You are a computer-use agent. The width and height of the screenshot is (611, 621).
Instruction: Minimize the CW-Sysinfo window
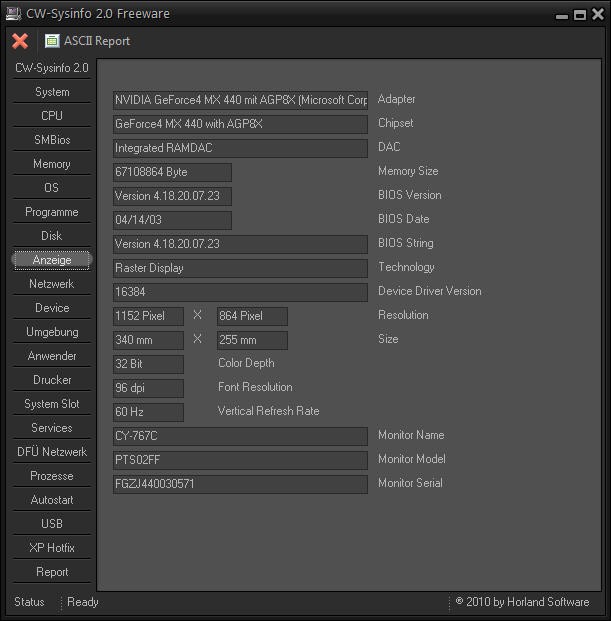coord(562,16)
